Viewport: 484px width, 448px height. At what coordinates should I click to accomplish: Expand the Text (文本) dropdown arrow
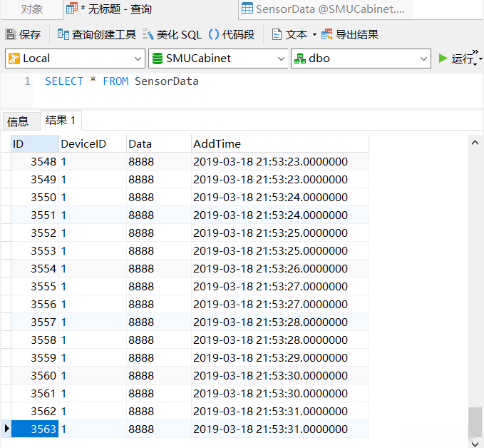coord(314,34)
